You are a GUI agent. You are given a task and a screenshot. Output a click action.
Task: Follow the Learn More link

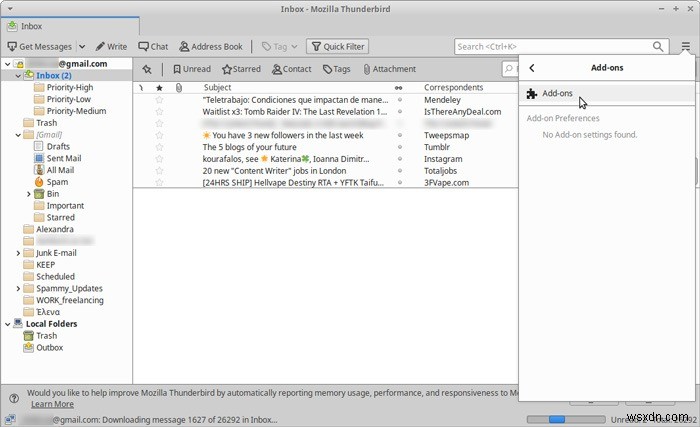(52, 404)
